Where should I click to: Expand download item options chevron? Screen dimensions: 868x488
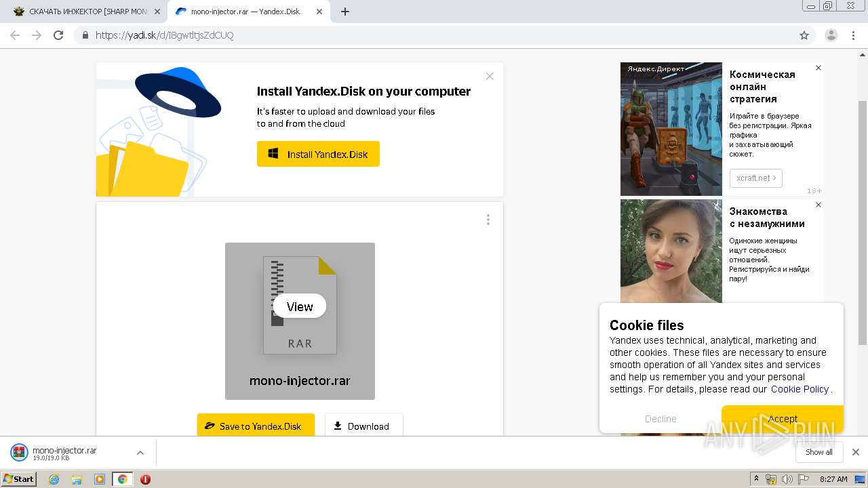140,453
